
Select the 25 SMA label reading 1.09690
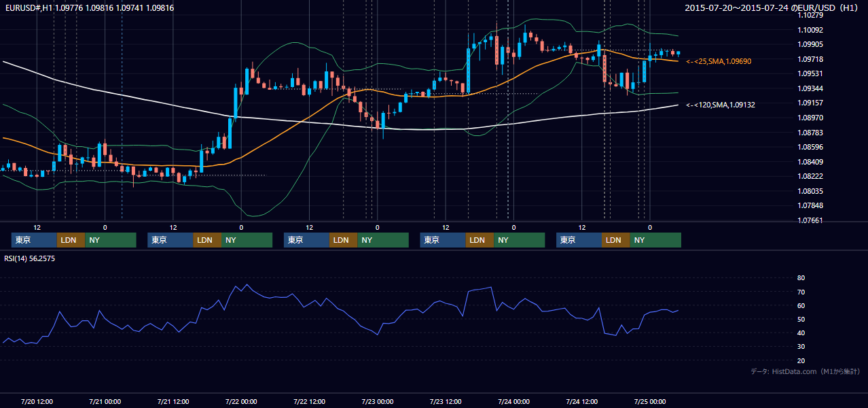pyautogui.click(x=719, y=61)
